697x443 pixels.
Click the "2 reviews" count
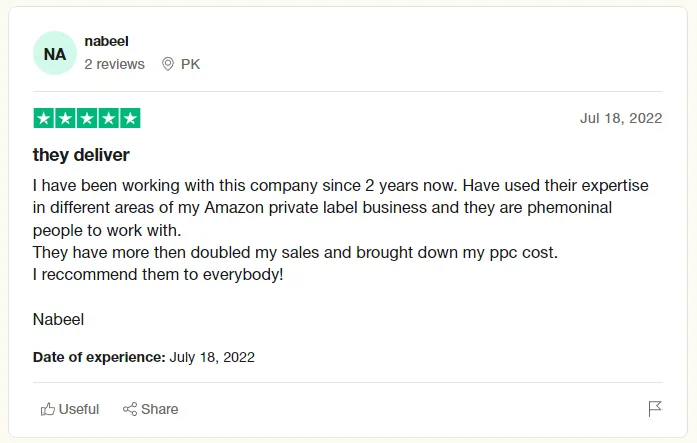tap(114, 64)
